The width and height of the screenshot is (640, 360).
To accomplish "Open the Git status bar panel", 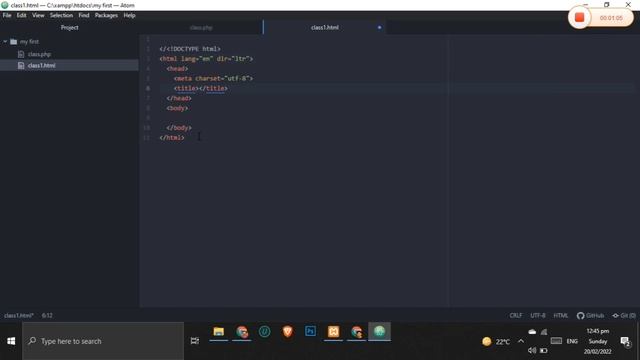I will tap(624, 316).
